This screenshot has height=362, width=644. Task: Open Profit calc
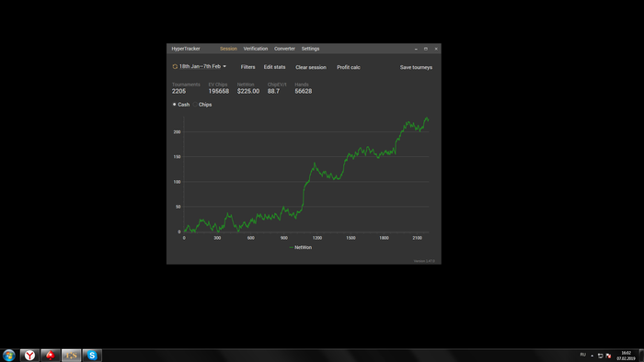tap(349, 67)
